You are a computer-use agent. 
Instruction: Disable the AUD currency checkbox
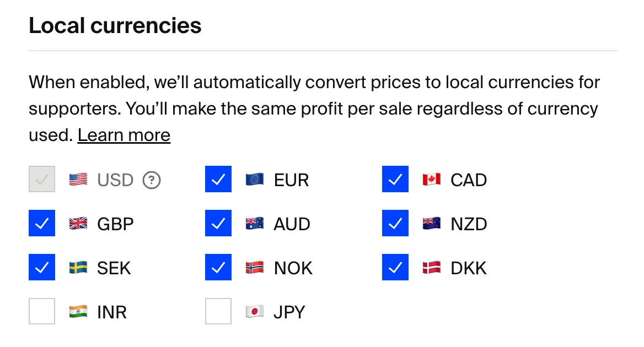pos(218,223)
